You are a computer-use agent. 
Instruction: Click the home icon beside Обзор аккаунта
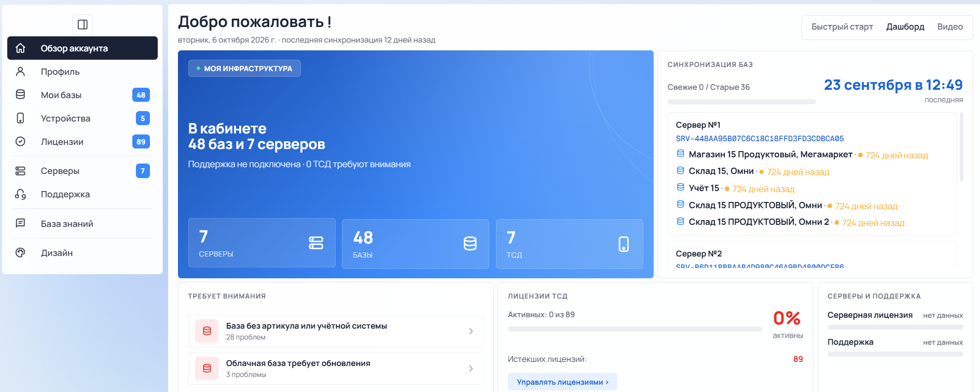click(20, 48)
